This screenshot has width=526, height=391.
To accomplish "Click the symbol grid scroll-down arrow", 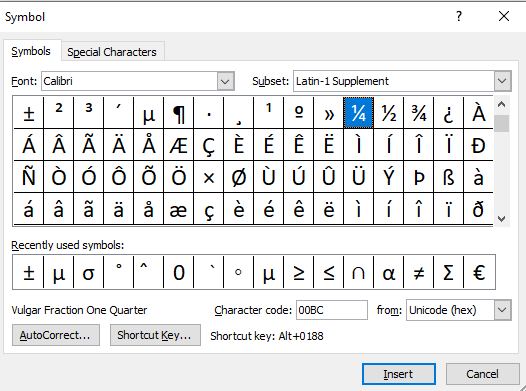I will [x=502, y=219].
